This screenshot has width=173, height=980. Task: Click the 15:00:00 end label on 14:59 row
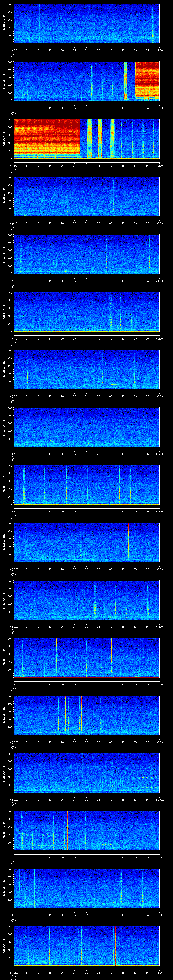coord(159,800)
